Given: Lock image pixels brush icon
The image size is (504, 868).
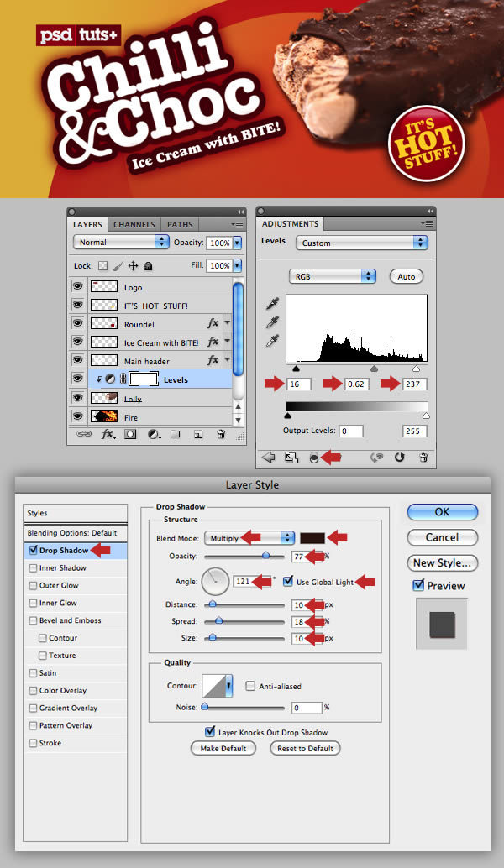Looking at the screenshot, I should (x=118, y=266).
